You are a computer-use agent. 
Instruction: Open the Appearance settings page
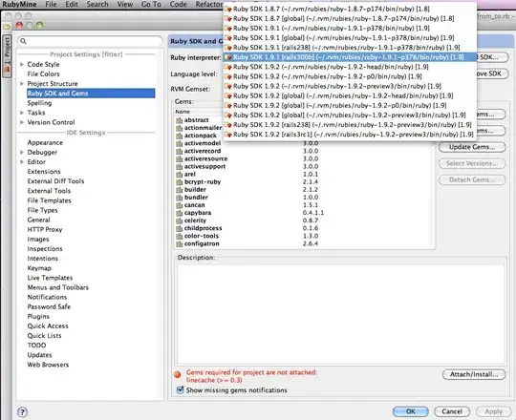(x=45, y=142)
